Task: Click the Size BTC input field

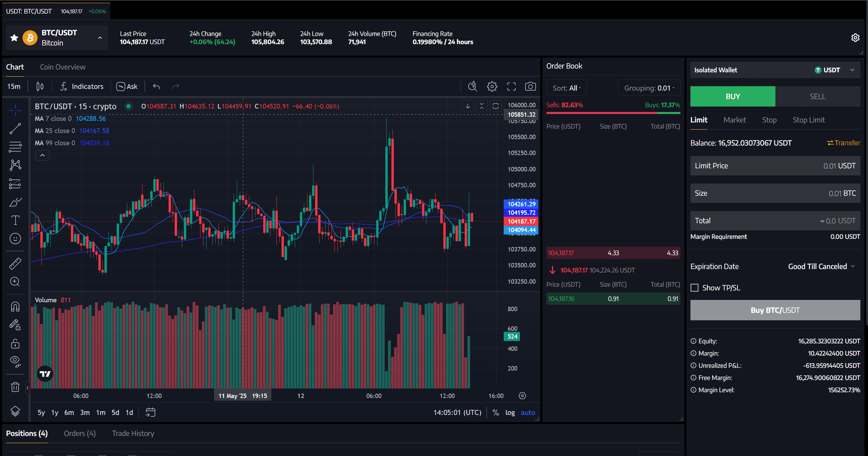Action: pyautogui.click(x=775, y=193)
